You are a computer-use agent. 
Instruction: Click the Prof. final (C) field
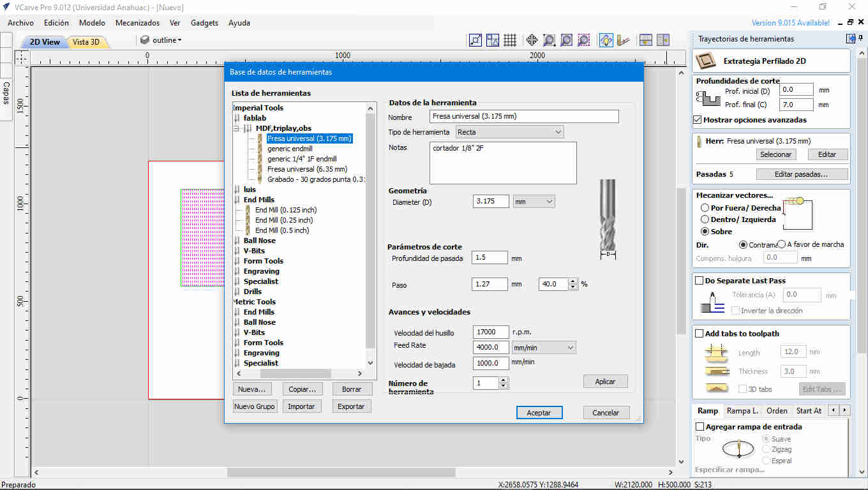(796, 105)
